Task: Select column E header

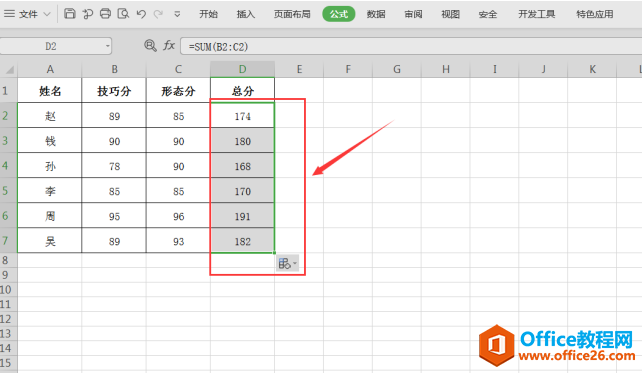Action: tap(299, 69)
